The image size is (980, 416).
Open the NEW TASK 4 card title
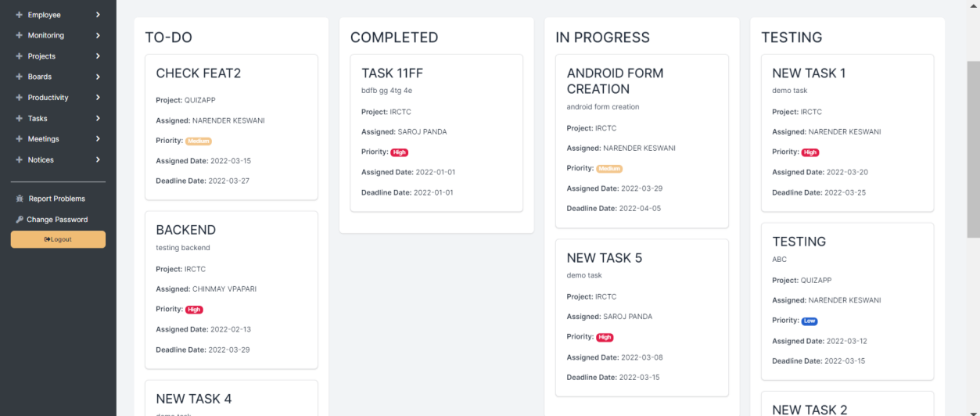click(194, 399)
